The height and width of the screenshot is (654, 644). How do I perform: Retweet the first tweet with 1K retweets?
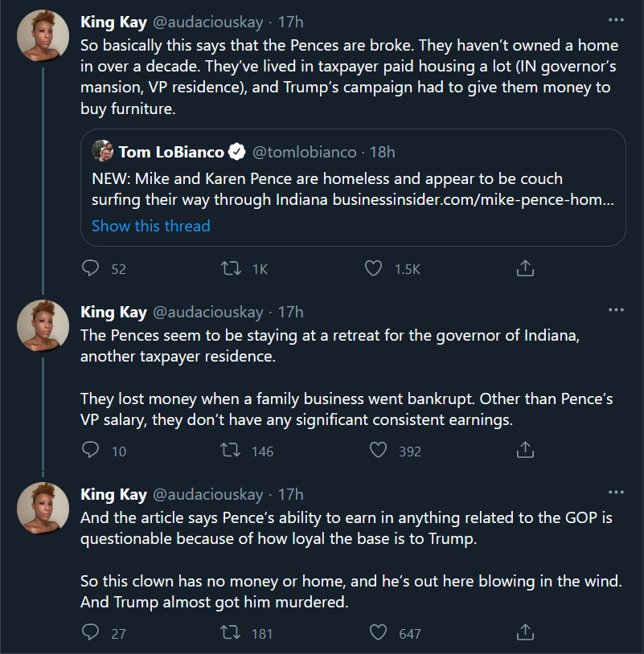pyautogui.click(x=230, y=268)
